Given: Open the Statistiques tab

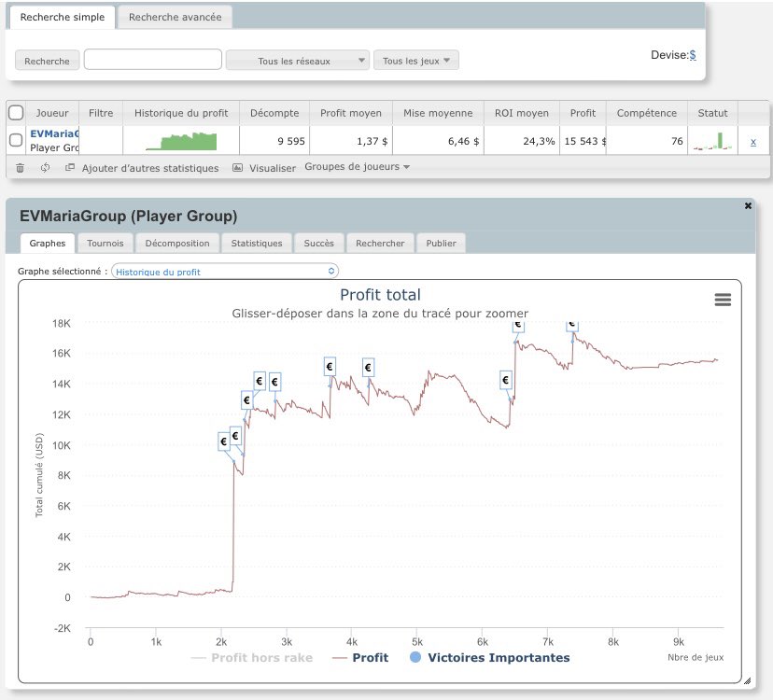Looking at the screenshot, I should click(x=257, y=243).
